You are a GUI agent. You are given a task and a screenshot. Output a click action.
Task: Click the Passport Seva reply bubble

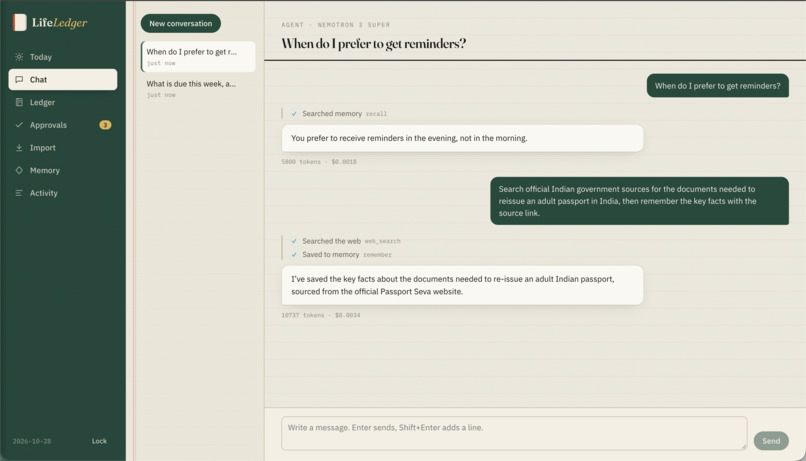coord(462,285)
